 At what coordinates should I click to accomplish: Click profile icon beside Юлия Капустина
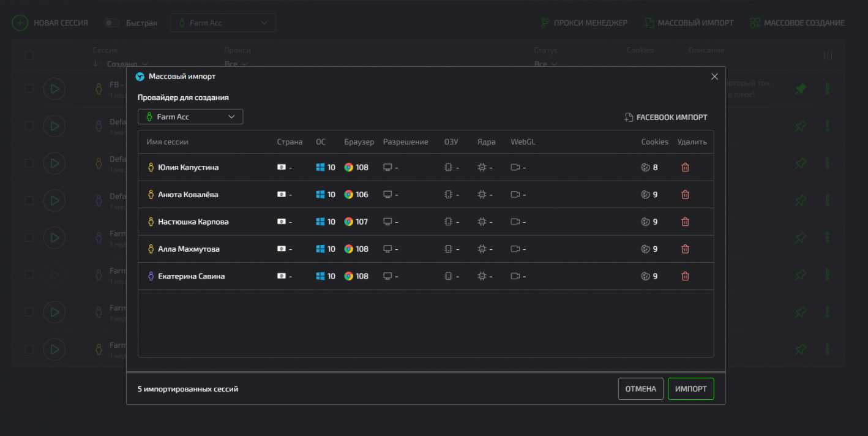pyautogui.click(x=151, y=167)
